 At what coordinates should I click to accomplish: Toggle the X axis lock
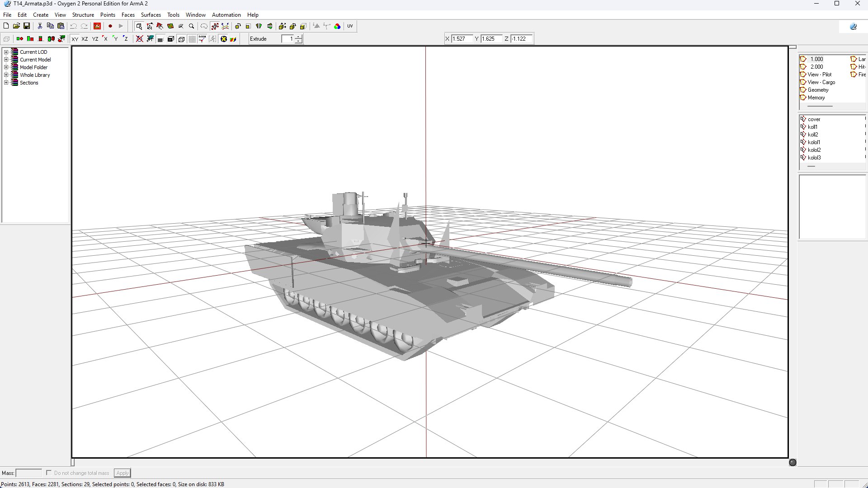click(105, 39)
